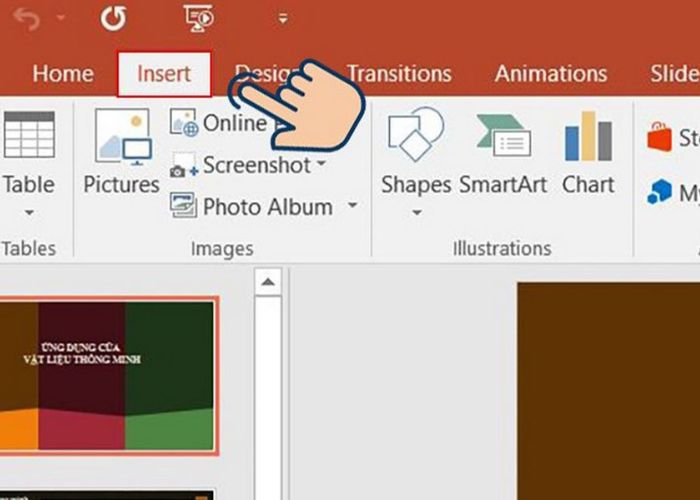The image size is (700, 500).
Task: Expand the Screenshot dropdown arrow
Action: pyautogui.click(x=322, y=165)
